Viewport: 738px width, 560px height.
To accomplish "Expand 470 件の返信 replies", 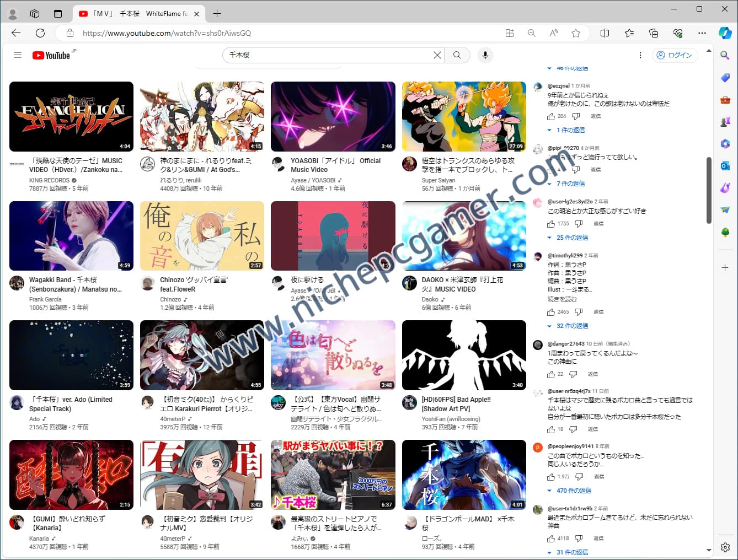I will pyautogui.click(x=569, y=491).
